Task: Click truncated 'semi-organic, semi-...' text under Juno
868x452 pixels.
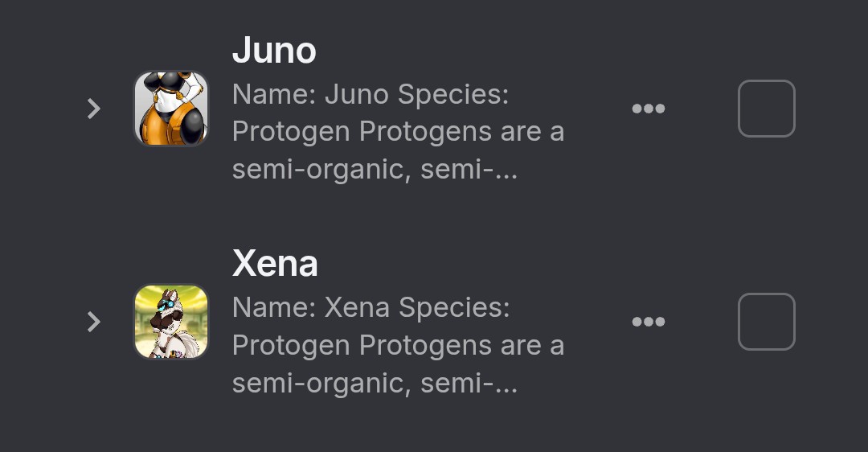Action: tap(375, 169)
